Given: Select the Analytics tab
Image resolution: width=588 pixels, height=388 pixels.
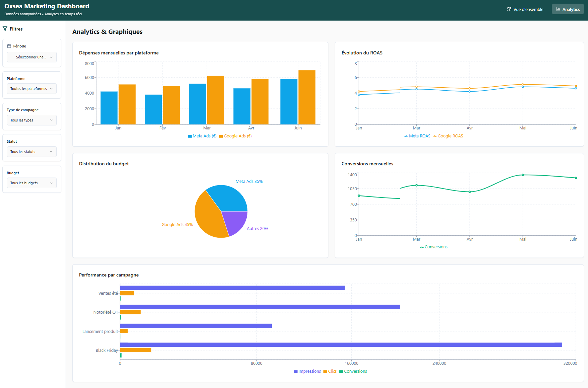Looking at the screenshot, I should pos(567,9).
